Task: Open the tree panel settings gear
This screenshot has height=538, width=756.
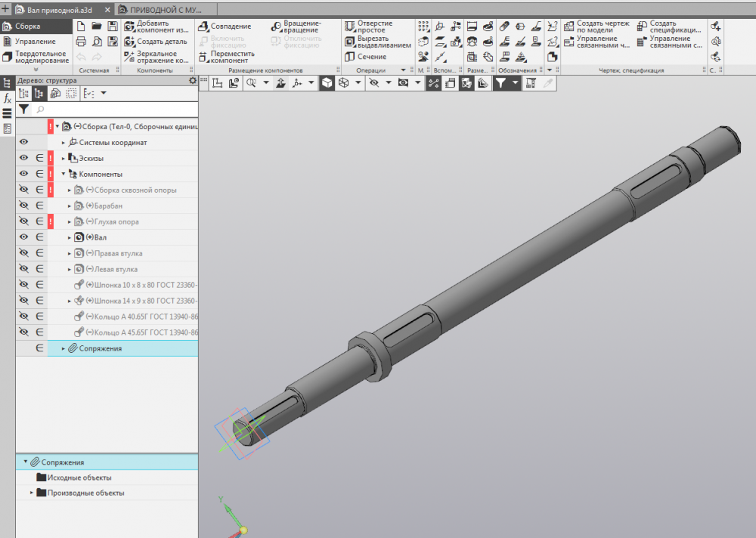Action: coord(192,81)
